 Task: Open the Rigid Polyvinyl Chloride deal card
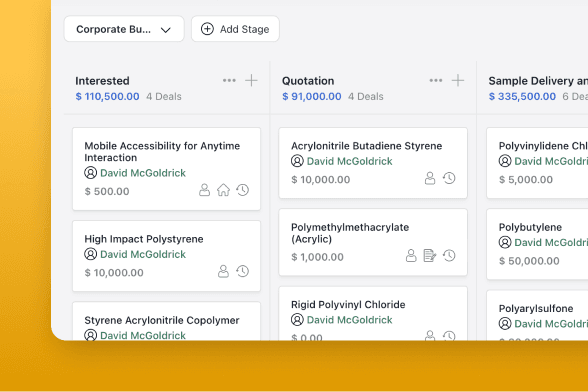point(373,314)
